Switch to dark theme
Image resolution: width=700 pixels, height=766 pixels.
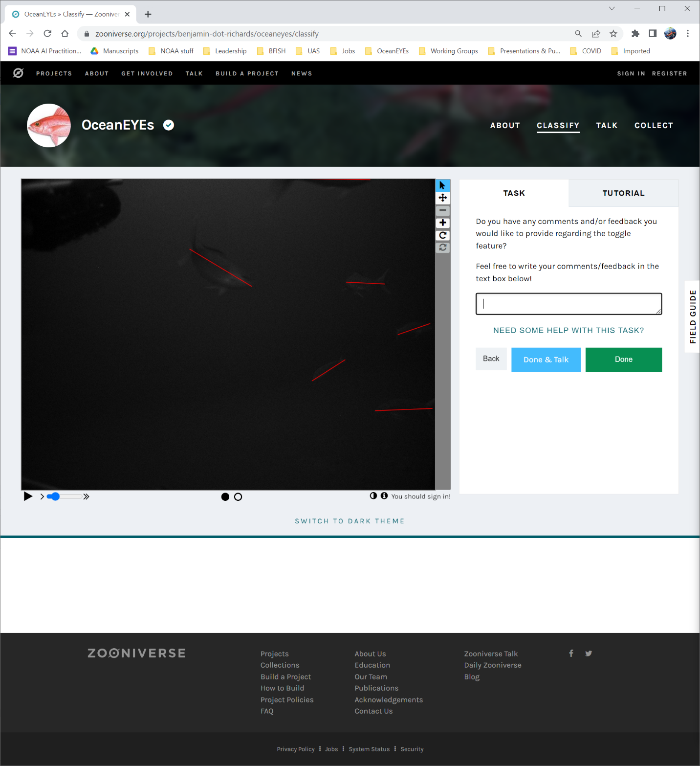[350, 521]
